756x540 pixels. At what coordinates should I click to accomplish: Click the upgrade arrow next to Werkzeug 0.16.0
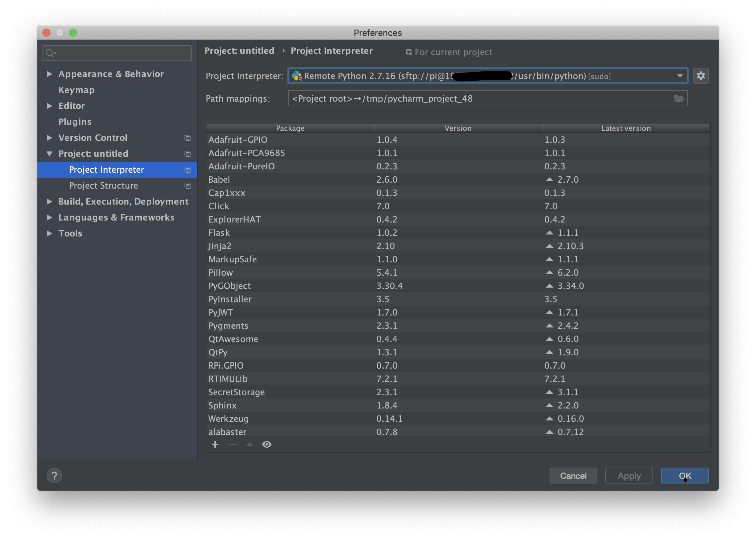(x=549, y=419)
